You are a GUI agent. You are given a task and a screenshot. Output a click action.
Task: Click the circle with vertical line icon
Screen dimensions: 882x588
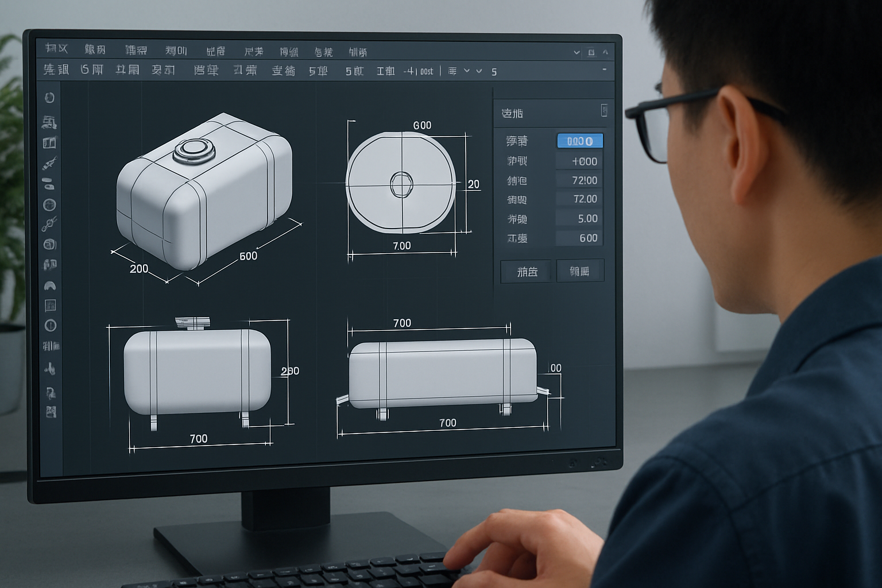tap(51, 326)
